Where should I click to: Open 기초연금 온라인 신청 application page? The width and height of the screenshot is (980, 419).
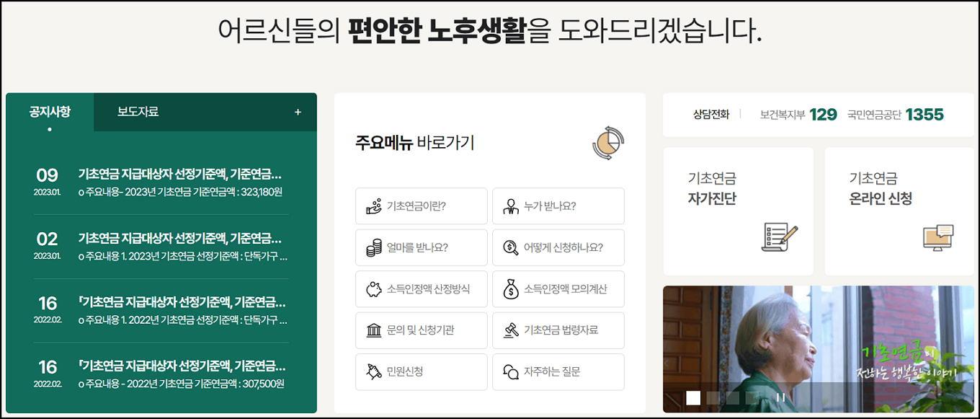click(x=899, y=211)
